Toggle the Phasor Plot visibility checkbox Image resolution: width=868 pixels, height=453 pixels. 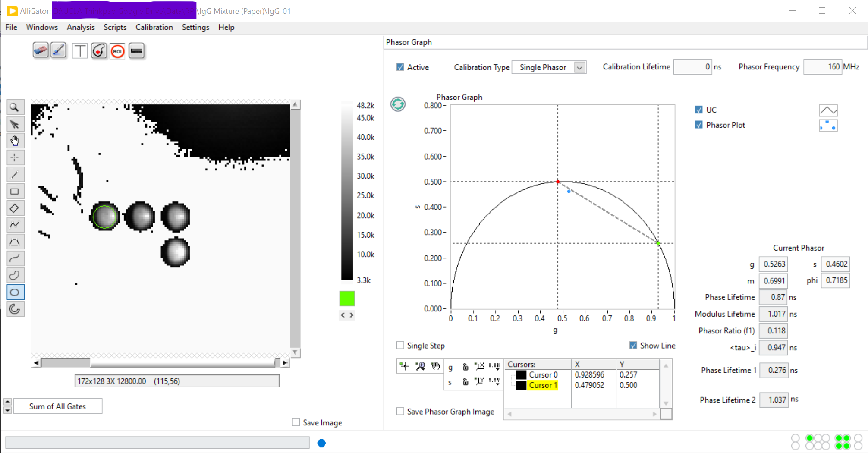point(698,125)
